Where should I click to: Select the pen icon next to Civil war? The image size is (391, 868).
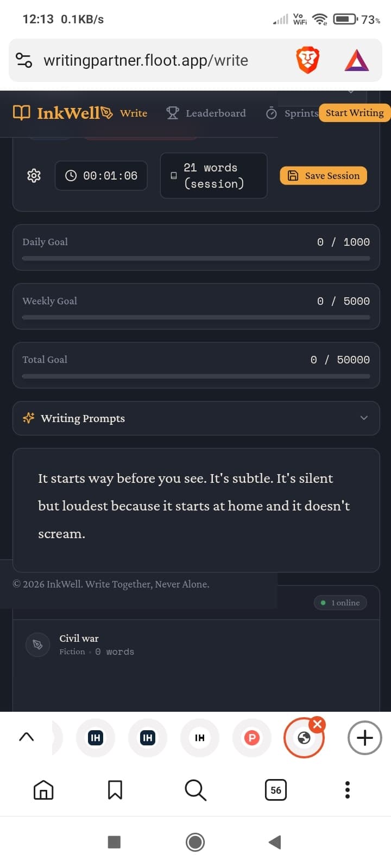37,644
